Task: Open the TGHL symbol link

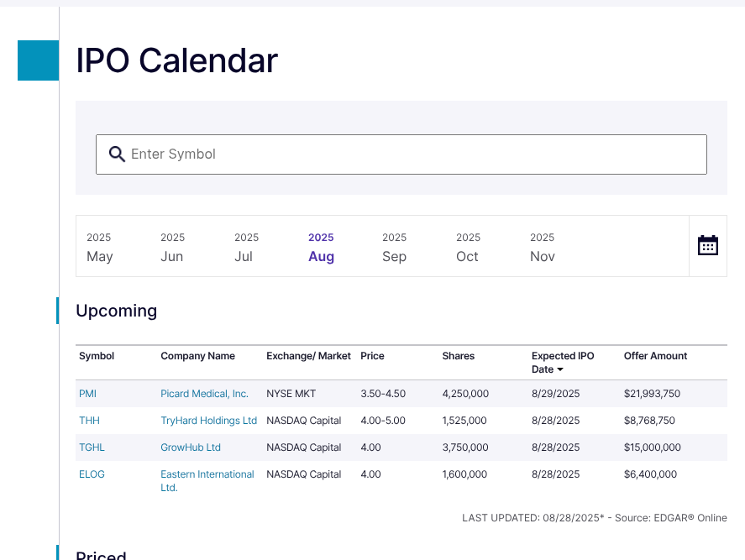Action: (92, 447)
